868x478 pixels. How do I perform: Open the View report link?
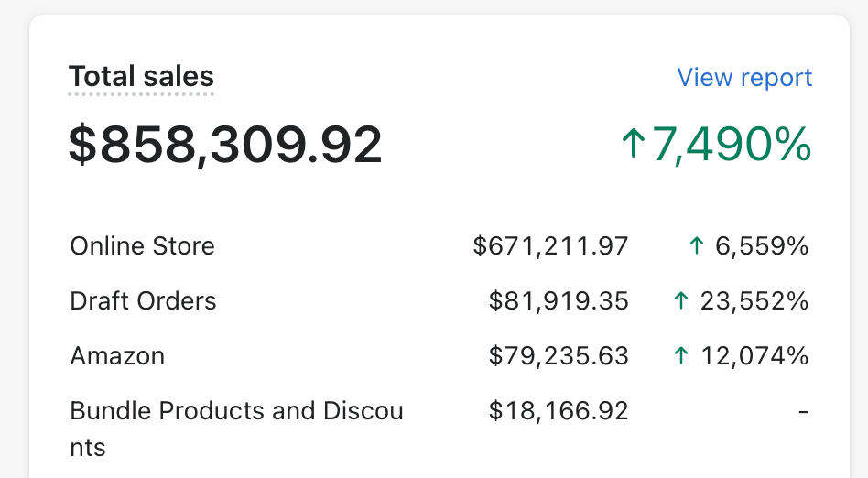click(x=744, y=78)
